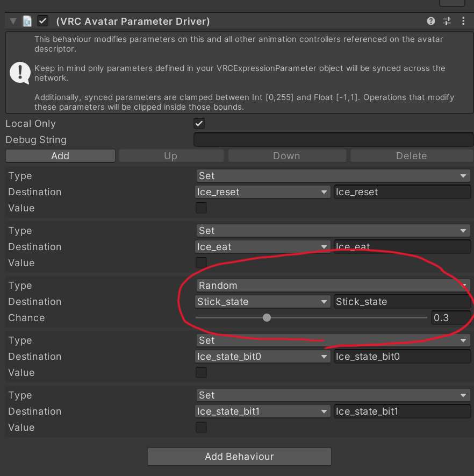Click the C# script icon beside component title

click(27, 22)
